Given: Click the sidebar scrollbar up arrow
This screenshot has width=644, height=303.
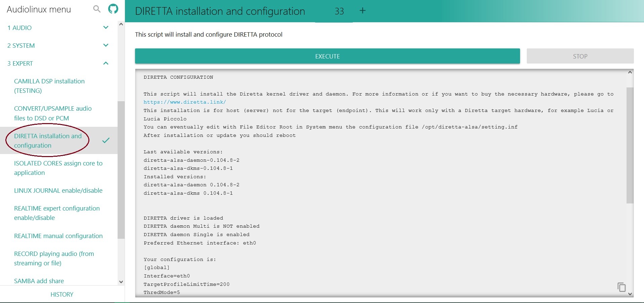Looking at the screenshot, I should 121,24.
